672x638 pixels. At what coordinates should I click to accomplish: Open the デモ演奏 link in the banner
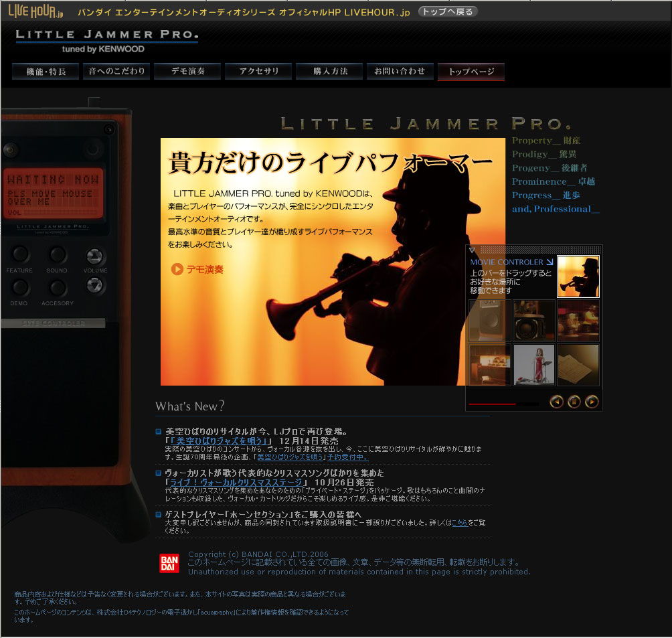pyautogui.click(x=205, y=270)
